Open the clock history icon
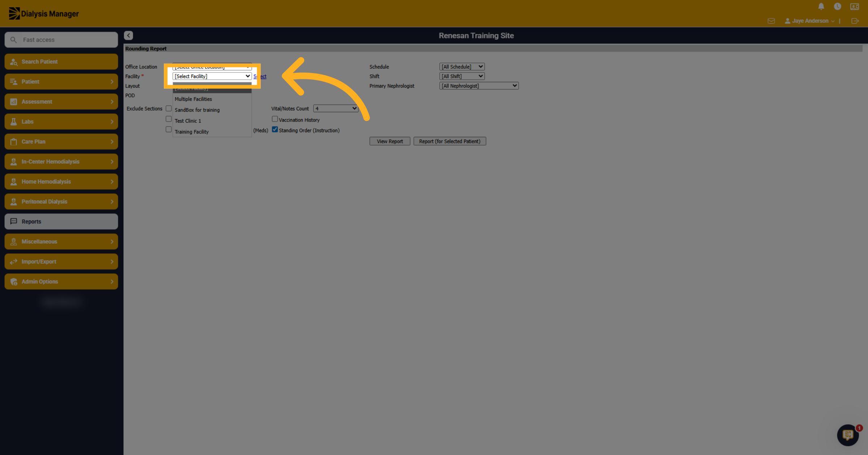The image size is (868, 455). click(x=837, y=7)
